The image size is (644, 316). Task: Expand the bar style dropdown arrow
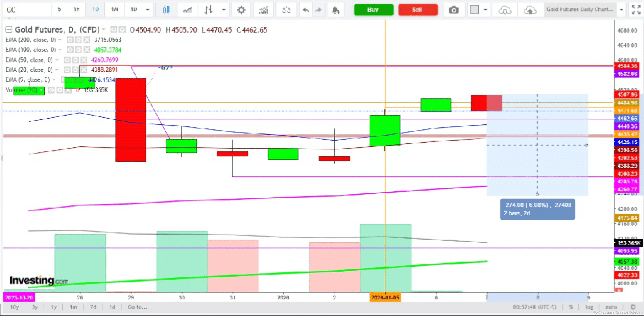point(224,9)
